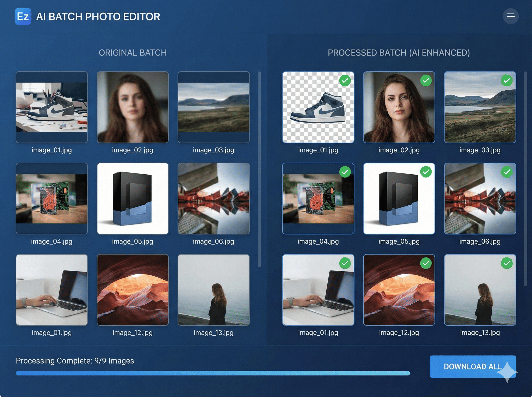Select the original image_05.jpg box thumbnail
The height and width of the screenshot is (397, 532).
(x=133, y=199)
